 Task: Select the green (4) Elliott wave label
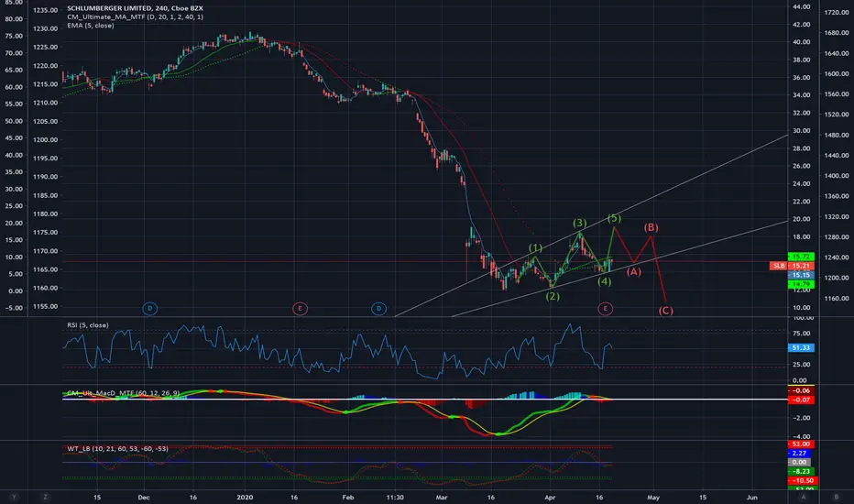point(605,281)
